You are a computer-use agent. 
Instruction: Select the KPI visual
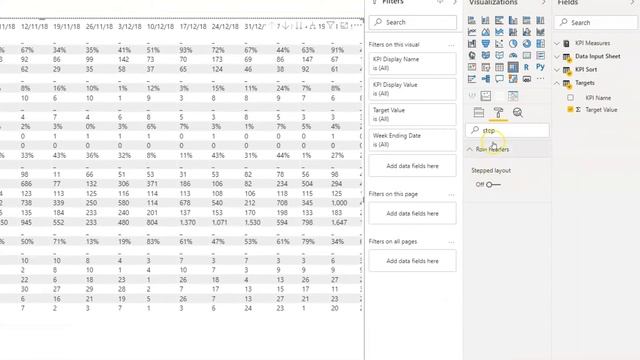coord(472,67)
